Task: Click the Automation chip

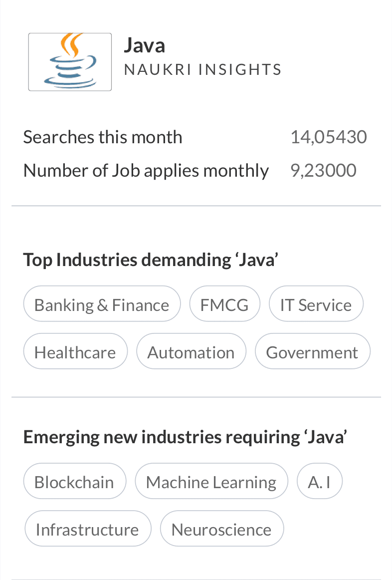Action: tap(191, 352)
